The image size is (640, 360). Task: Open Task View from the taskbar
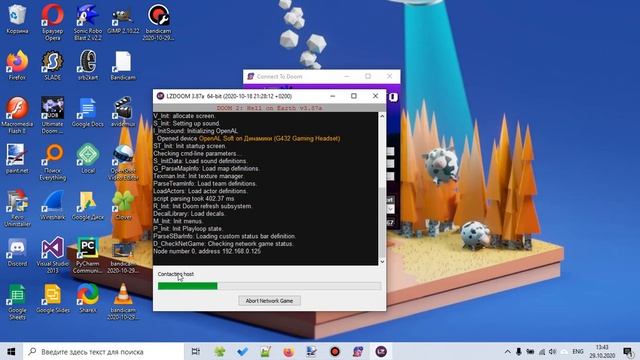click(x=196, y=351)
